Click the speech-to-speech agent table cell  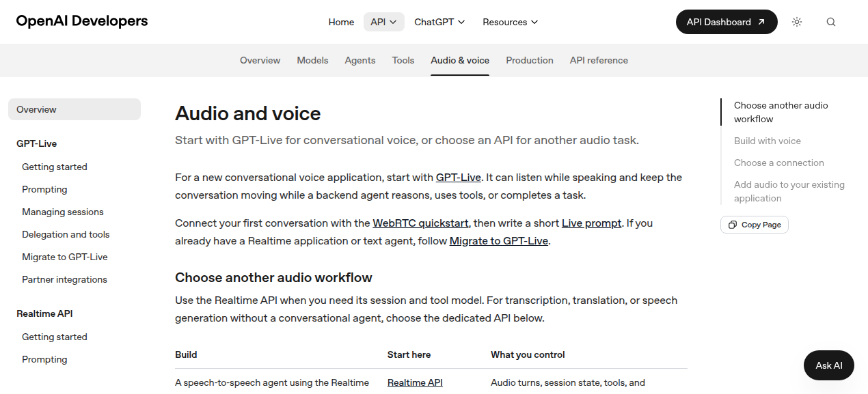pyautogui.click(x=272, y=382)
